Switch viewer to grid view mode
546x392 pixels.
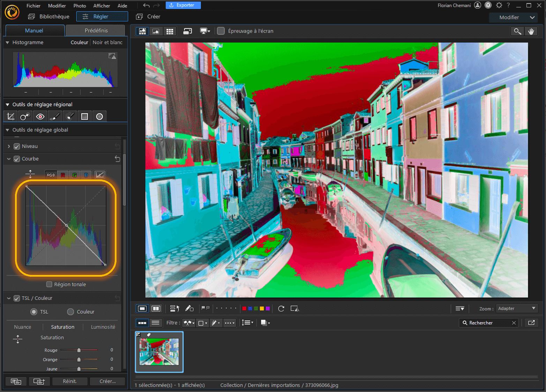170,31
